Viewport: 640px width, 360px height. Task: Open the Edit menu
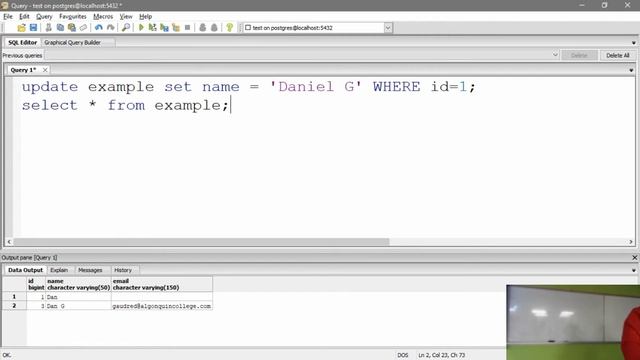coord(24,16)
